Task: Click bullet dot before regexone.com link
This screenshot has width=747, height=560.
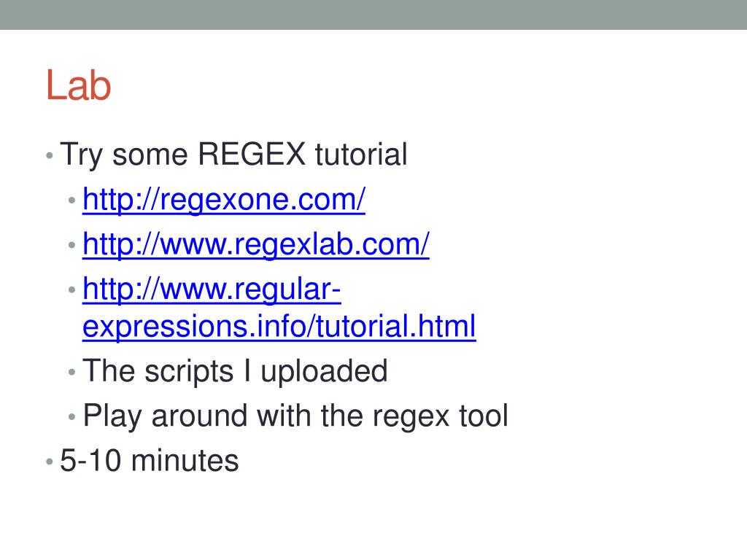Action: 72,200
